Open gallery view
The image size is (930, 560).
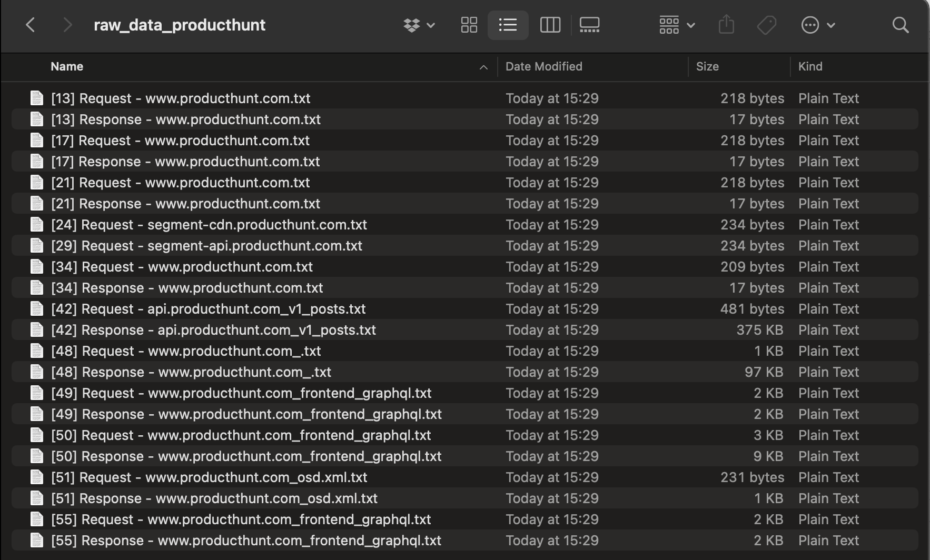589,25
